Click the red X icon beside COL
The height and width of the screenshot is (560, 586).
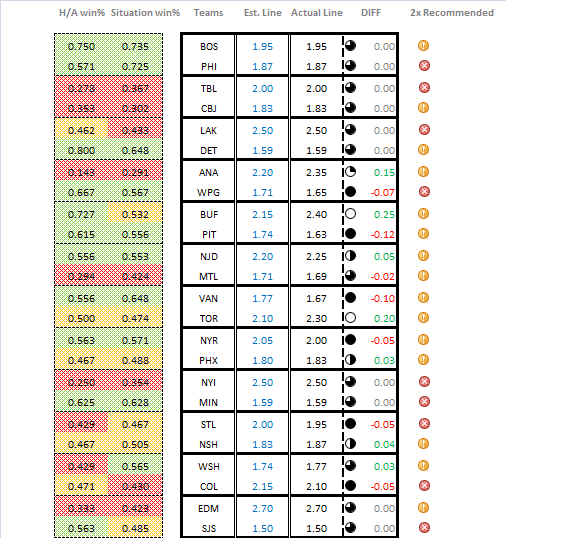(x=424, y=486)
